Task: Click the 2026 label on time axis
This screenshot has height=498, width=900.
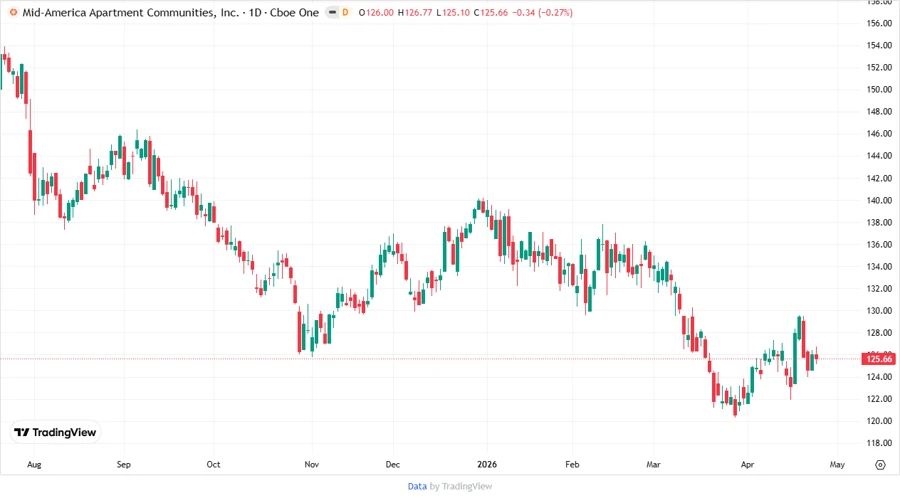Action: coord(487,465)
